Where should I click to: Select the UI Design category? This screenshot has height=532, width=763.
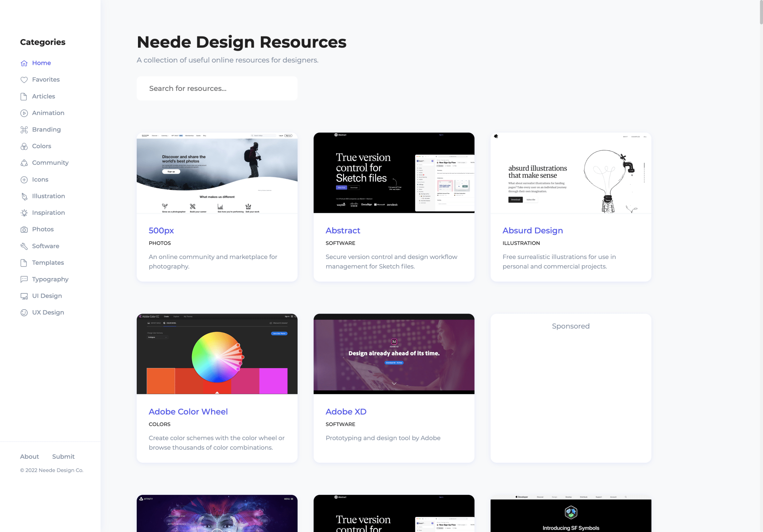pos(47,296)
